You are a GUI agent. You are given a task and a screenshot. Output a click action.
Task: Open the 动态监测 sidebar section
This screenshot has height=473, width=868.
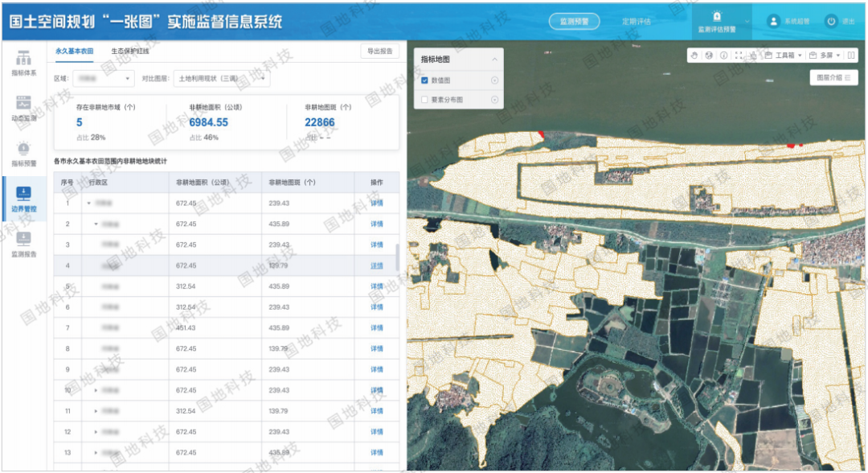24,109
